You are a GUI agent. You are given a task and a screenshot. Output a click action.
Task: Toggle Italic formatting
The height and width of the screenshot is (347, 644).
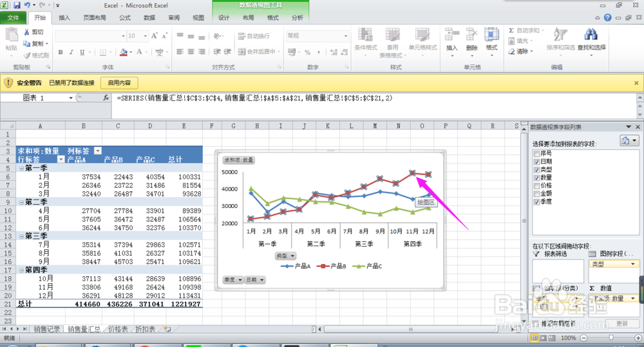(x=71, y=52)
